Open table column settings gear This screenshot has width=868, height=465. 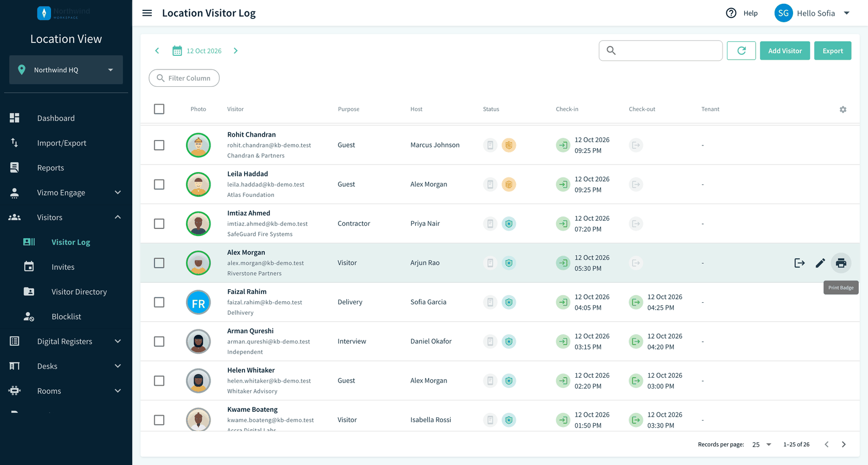click(843, 110)
